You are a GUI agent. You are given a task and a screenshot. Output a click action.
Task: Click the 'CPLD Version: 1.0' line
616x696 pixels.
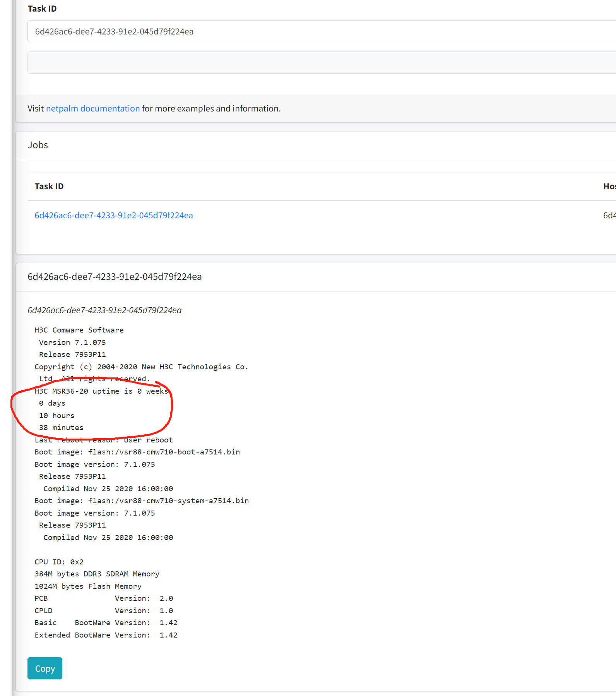[x=104, y=610]
